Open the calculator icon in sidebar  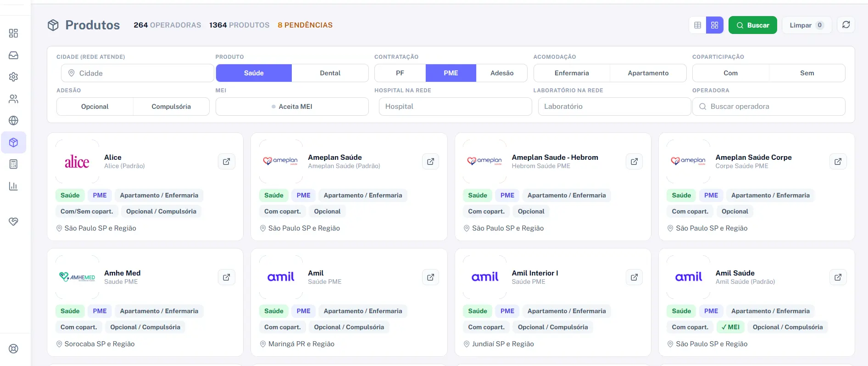(x=13, y=164)
